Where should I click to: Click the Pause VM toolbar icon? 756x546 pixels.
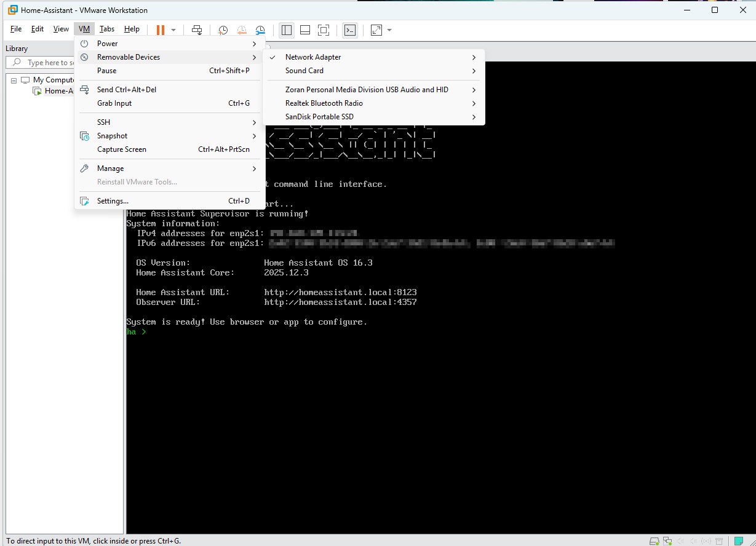click(161, 30)
